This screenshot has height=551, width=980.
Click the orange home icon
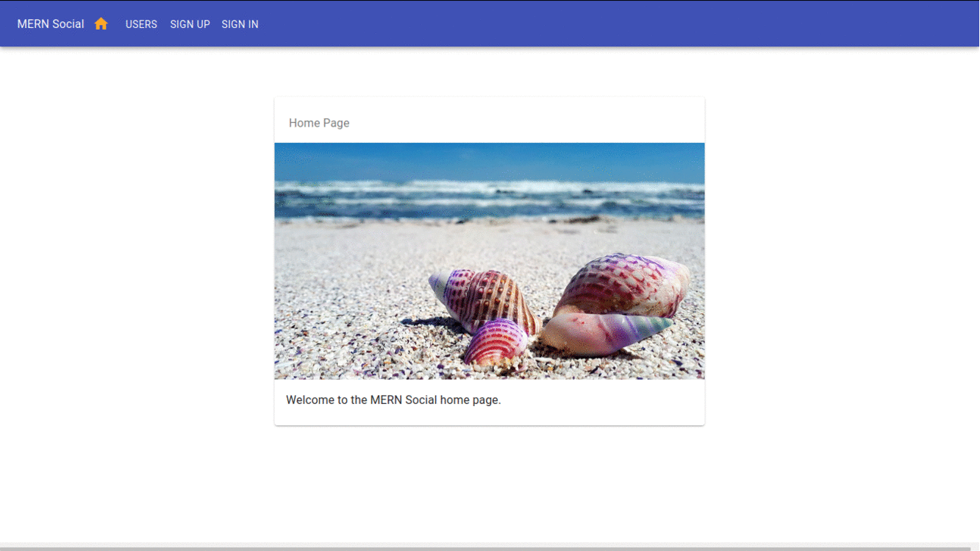click(x=101, y=24)
